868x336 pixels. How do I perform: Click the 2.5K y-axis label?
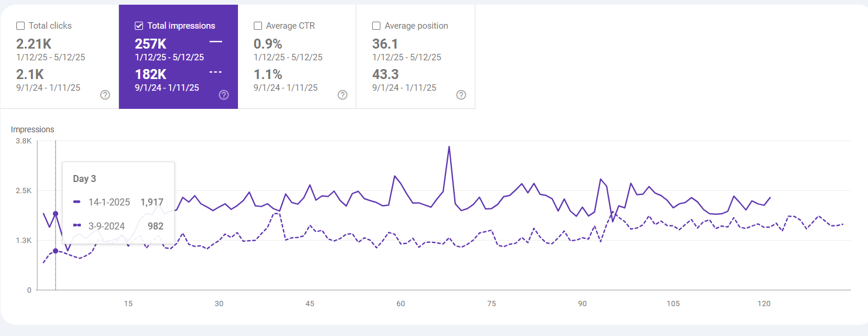coord(23,191)
